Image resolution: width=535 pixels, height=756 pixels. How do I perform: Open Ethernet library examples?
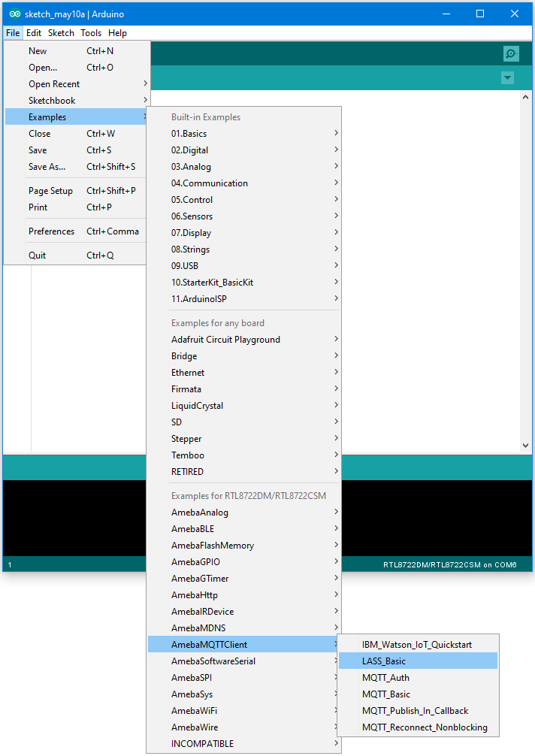244,373
